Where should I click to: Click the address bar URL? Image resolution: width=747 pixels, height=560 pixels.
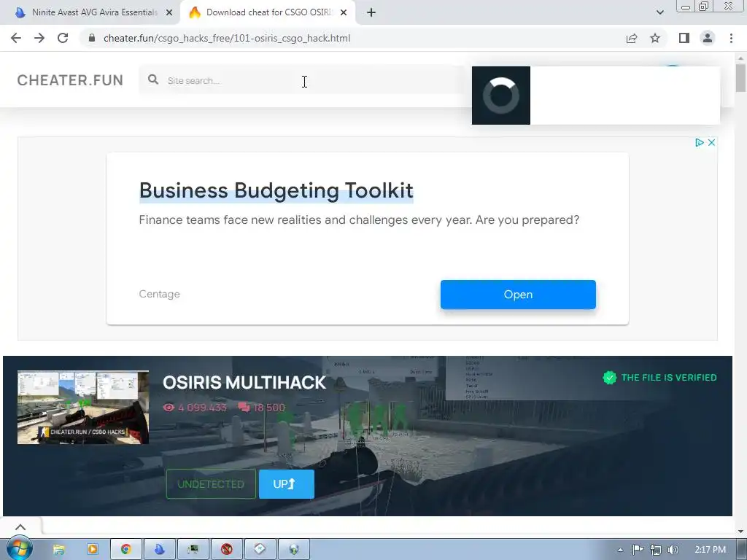point(227,38)
